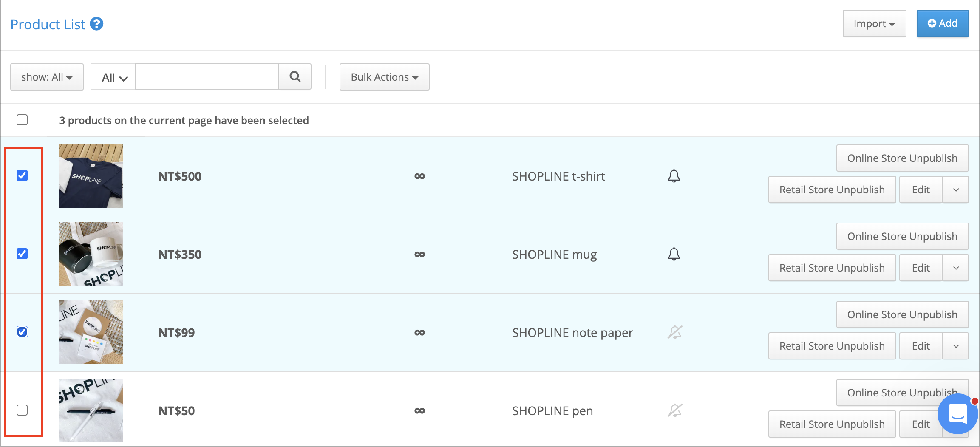Open the SHOPLINE note paper thumbnail
This screenshot has width=980, height=447.
[x=91, y=332]
